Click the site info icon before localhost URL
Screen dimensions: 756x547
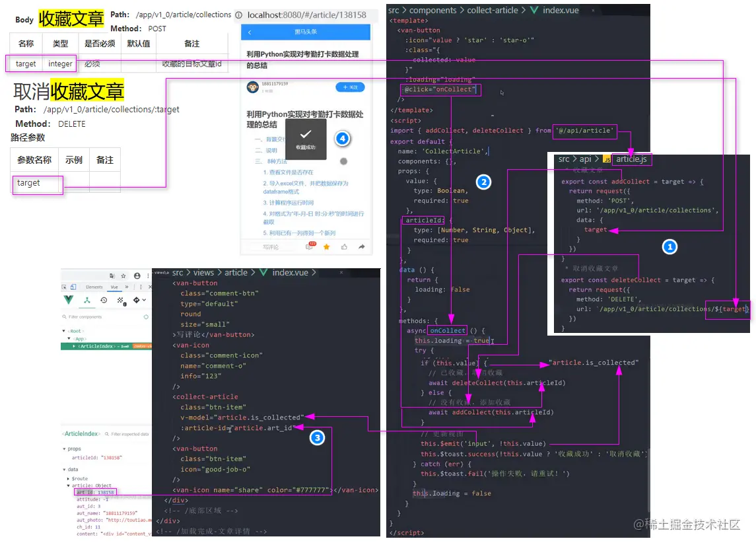point(238,15)
